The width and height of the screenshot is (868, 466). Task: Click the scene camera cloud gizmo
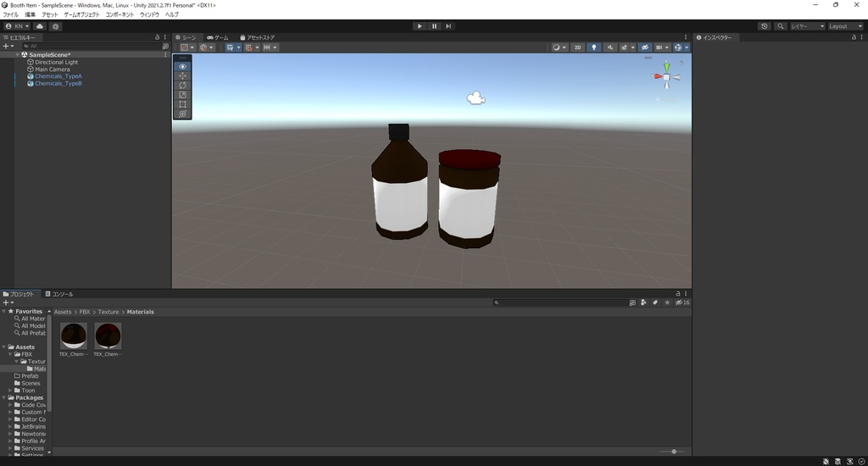click(x=476, y=98)
